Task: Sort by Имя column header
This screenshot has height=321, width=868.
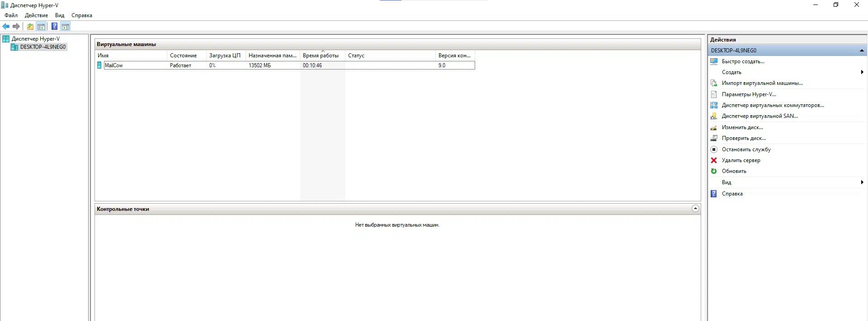Action: 131,56
